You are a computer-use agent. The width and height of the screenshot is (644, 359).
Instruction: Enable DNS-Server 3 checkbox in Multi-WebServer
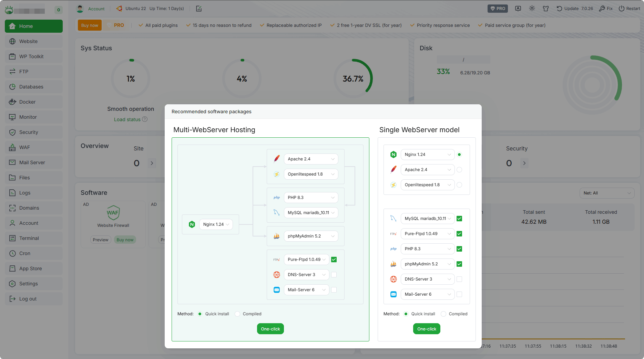click(x=334, y=275)
